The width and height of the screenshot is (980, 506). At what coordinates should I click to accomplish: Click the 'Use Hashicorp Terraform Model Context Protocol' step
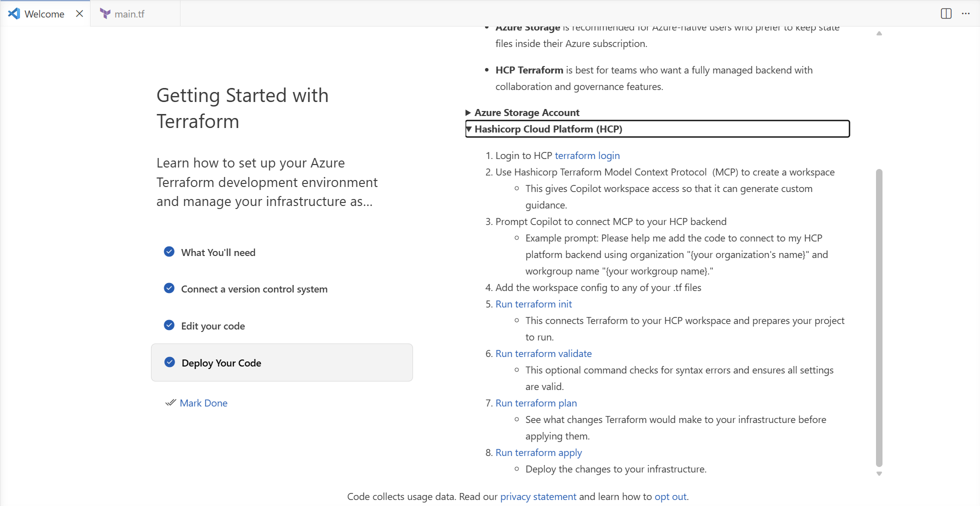tap(665, 172)
